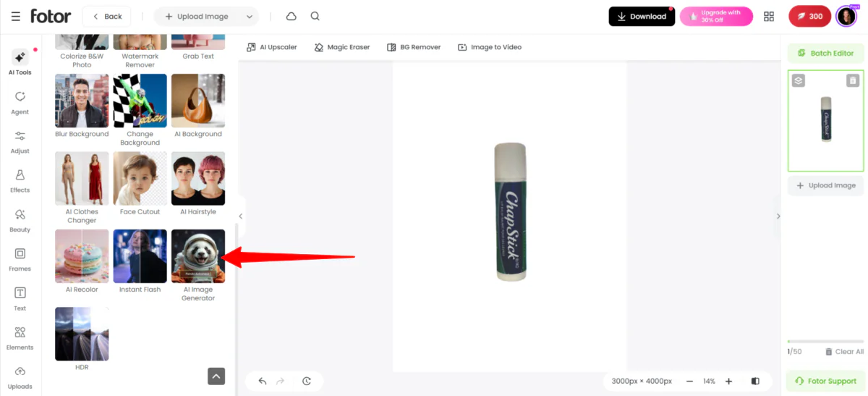Click Image to Video in the toolbar

point(490,47)
